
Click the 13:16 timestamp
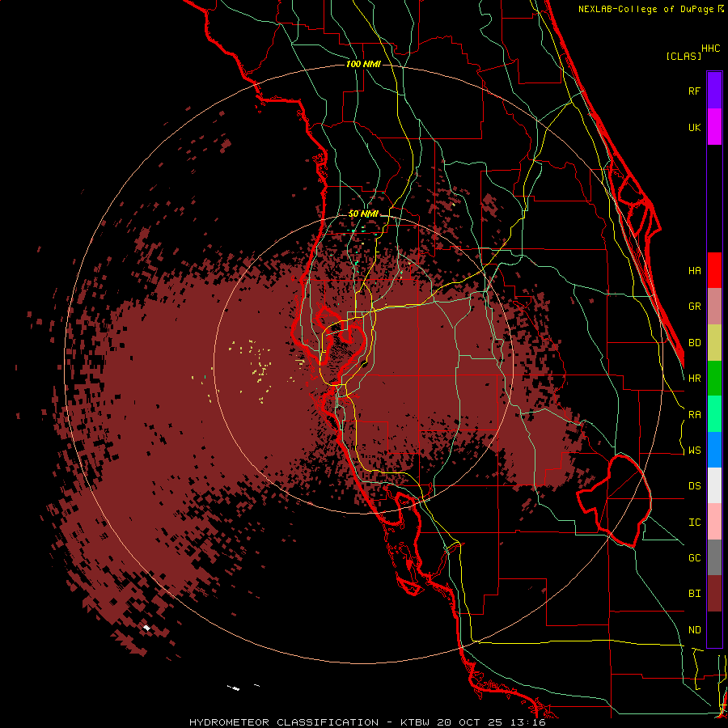pos(527,722)
